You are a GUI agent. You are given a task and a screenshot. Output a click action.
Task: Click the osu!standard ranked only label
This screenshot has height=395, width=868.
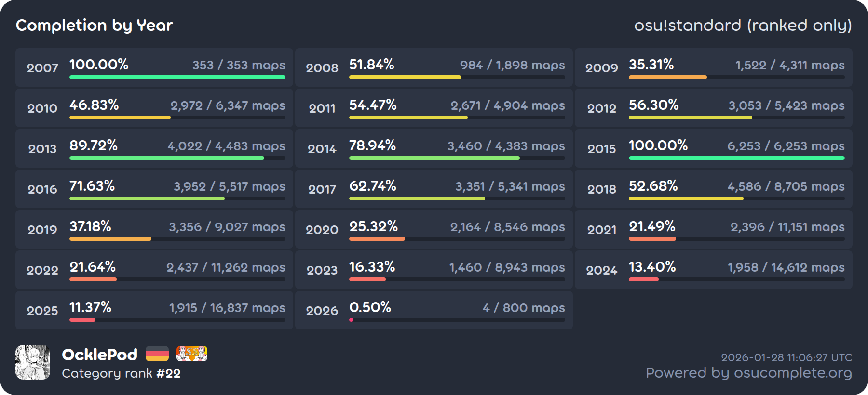point(743,26)
